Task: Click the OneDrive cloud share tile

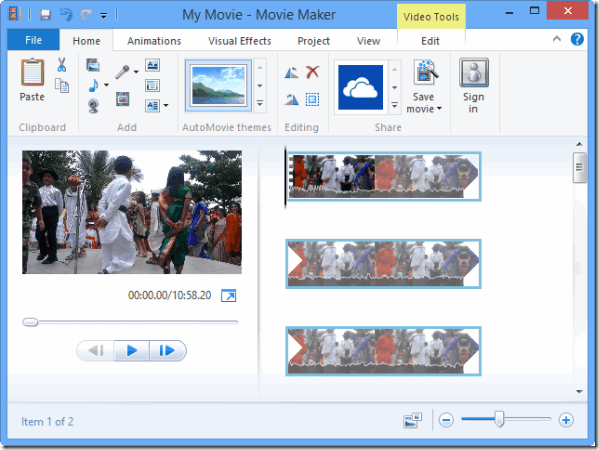Action: [x=361, y=87]
